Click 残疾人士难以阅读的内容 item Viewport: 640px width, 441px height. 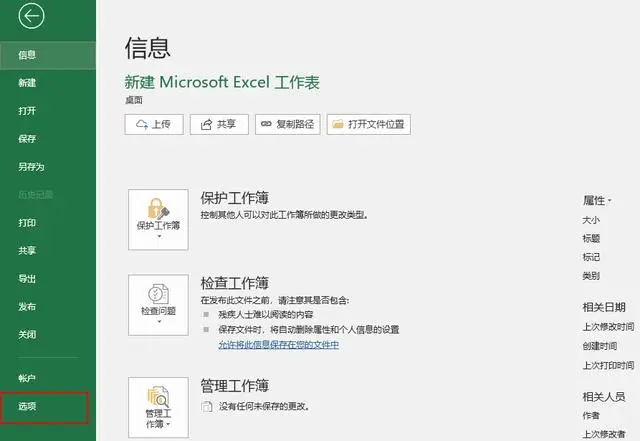tap(266, 314)
